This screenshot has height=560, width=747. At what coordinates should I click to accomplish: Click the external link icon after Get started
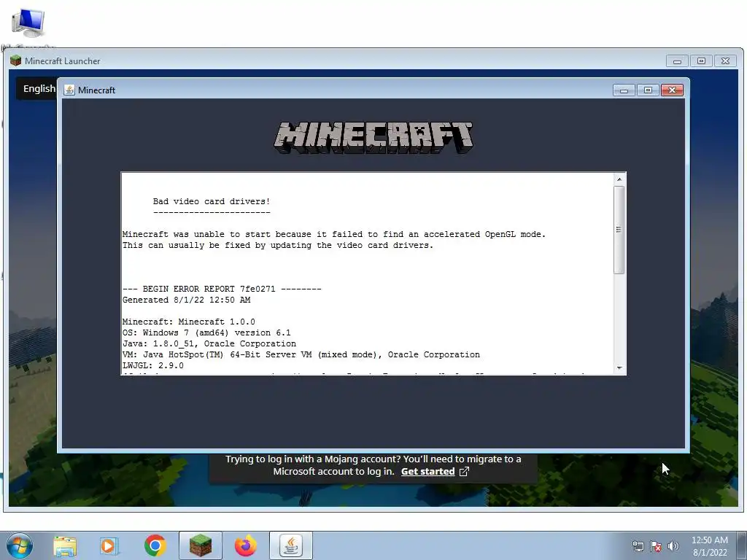[464, 472]
